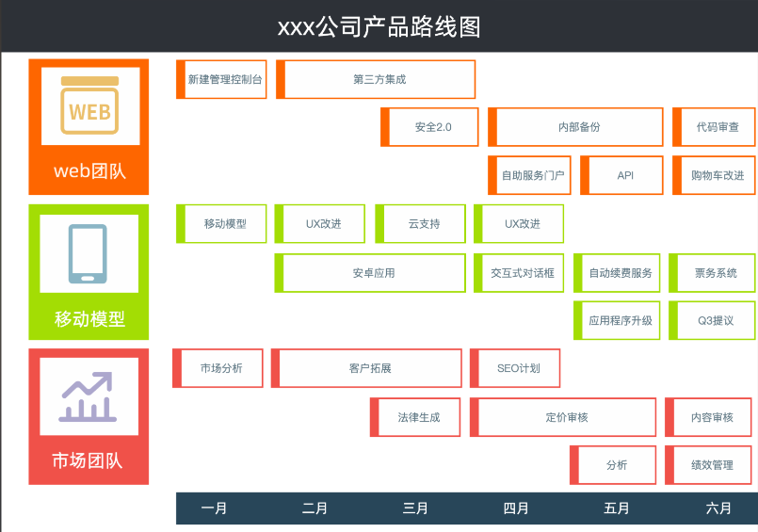Select the 法律生成 task box

[x=415, y=417]
